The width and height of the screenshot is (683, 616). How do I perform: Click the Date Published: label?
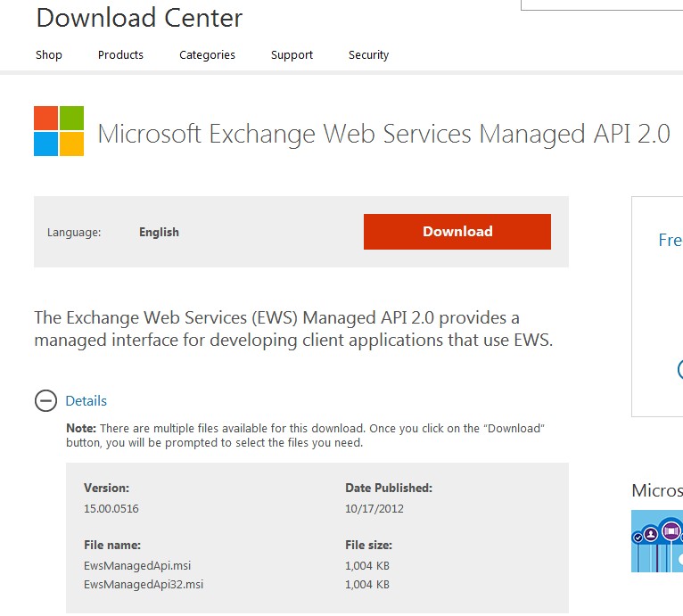click(389, 488)
